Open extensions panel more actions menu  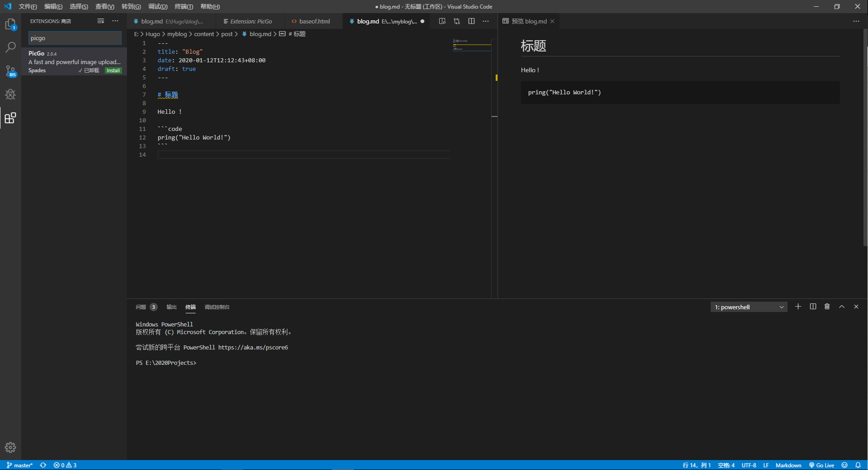[x=115, y=21]
